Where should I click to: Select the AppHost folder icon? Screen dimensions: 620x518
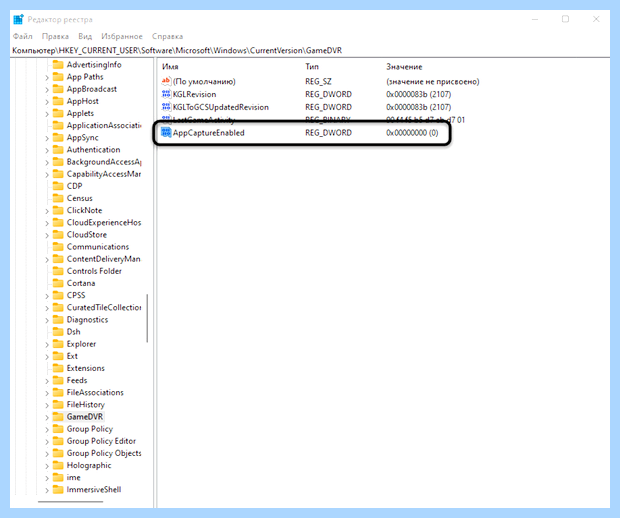(x=58, y=101)
